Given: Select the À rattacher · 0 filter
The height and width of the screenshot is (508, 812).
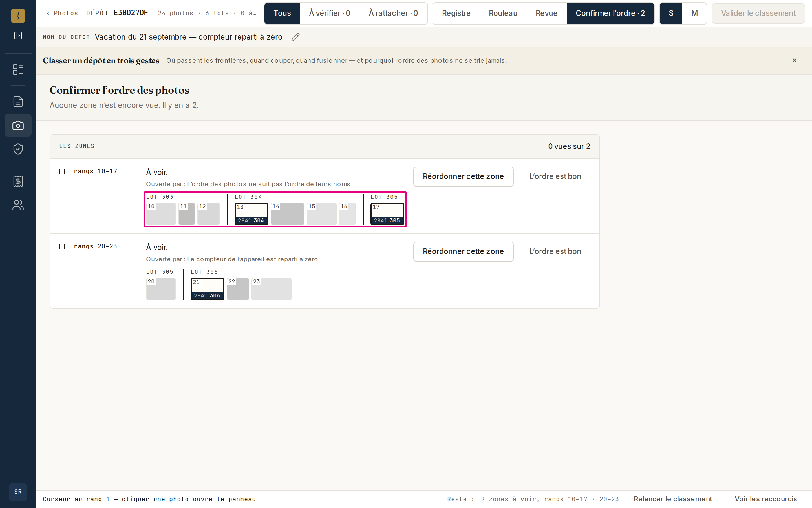Looking at the screenshot, I should tap(393, 14).
